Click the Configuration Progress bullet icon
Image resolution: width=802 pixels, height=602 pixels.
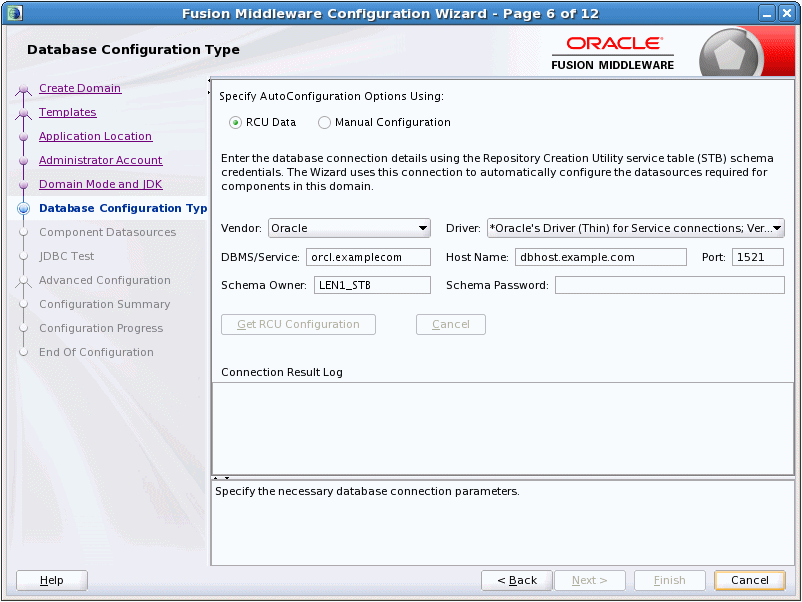click(x=23, y=328)
